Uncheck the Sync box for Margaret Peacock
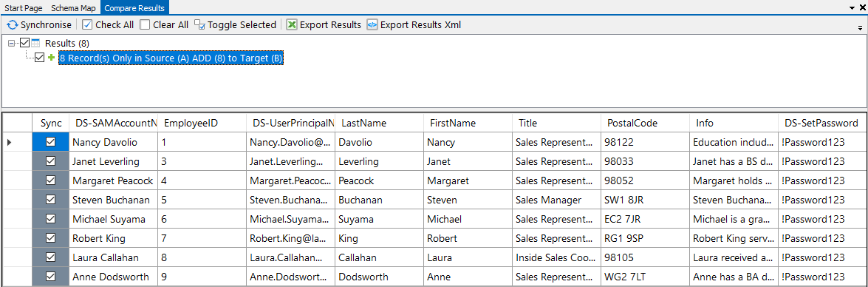This screenshot has width=868, height=287. point(51,180)
